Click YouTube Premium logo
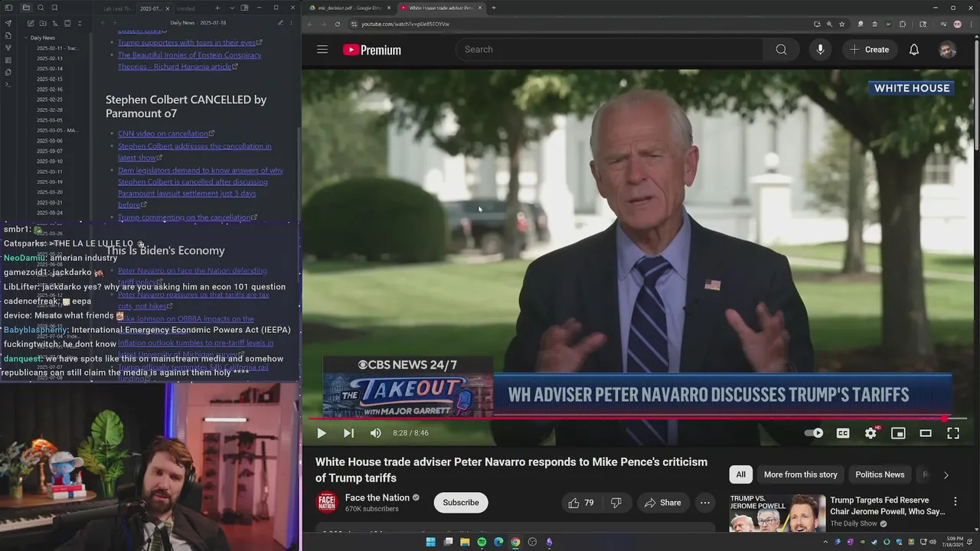This screenshot has height=551, width=980. pyautogui.click(x=372, y=50)
